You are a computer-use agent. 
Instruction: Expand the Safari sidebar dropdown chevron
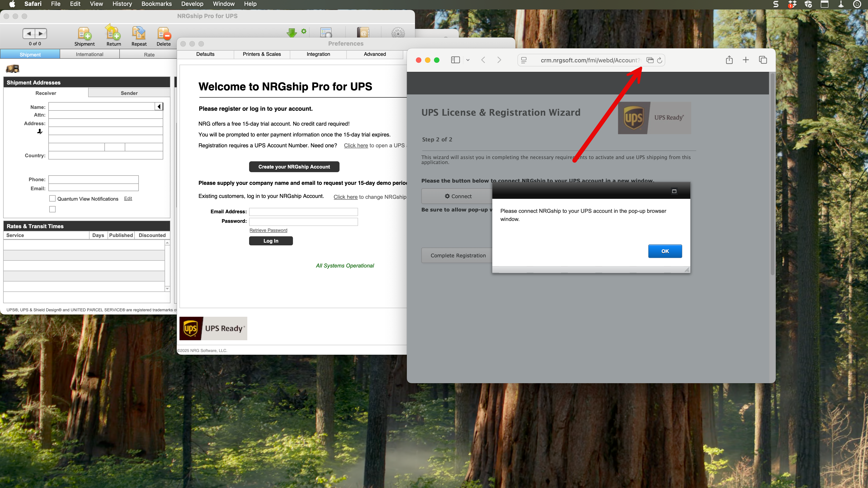click(468, 60)
